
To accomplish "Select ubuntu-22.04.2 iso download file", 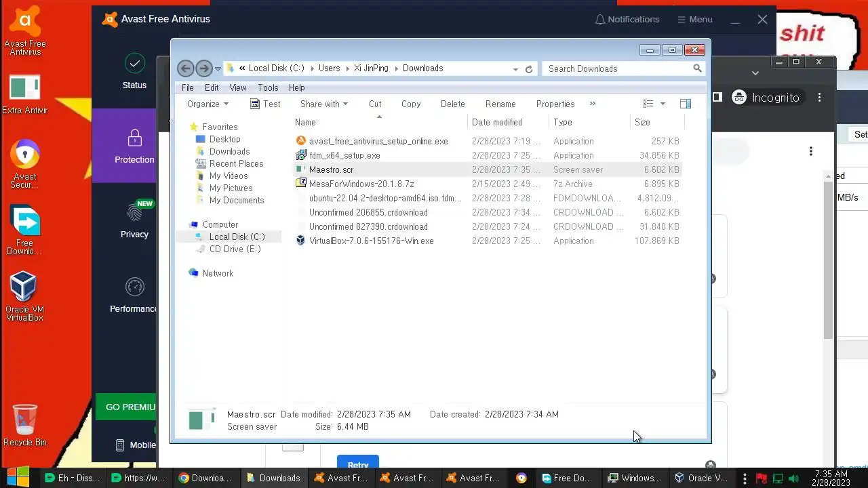I will (487, 198).
